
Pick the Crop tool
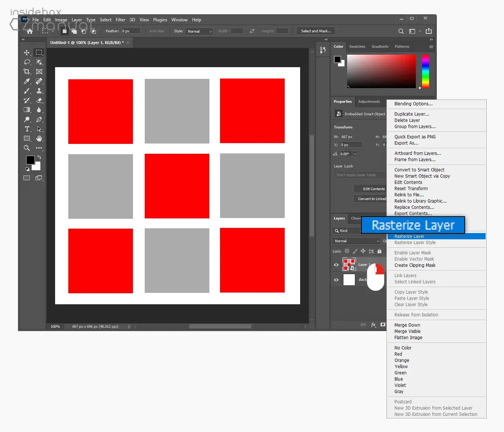27,72
